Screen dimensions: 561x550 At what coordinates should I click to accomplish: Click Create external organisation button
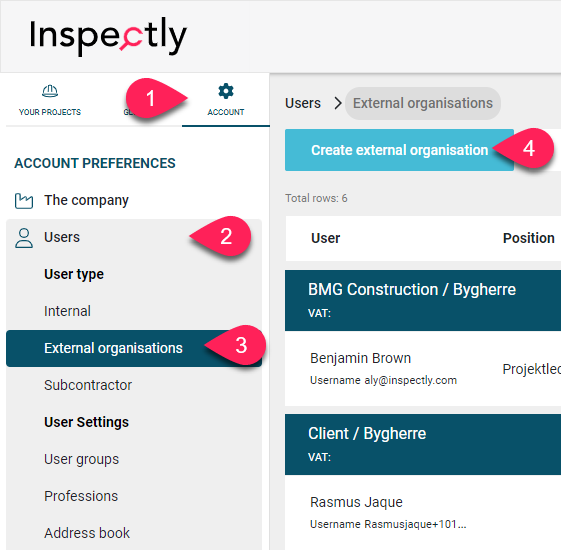[x=399, y=150]
